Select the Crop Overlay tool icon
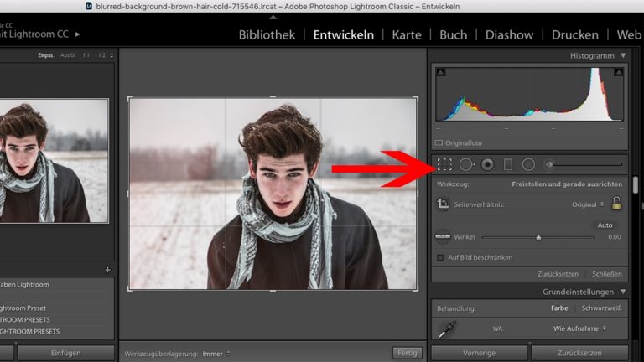This screenshot has width=644, height=362. click(x=444, y=164)
